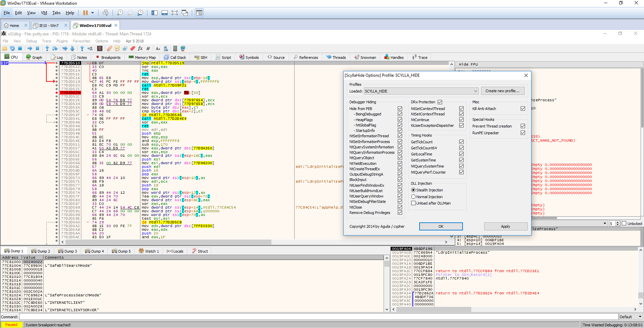Increase the stack arguments count stepper
This screenshot has height=328, width=644.
pyautogui.click(x=618, y=222)
